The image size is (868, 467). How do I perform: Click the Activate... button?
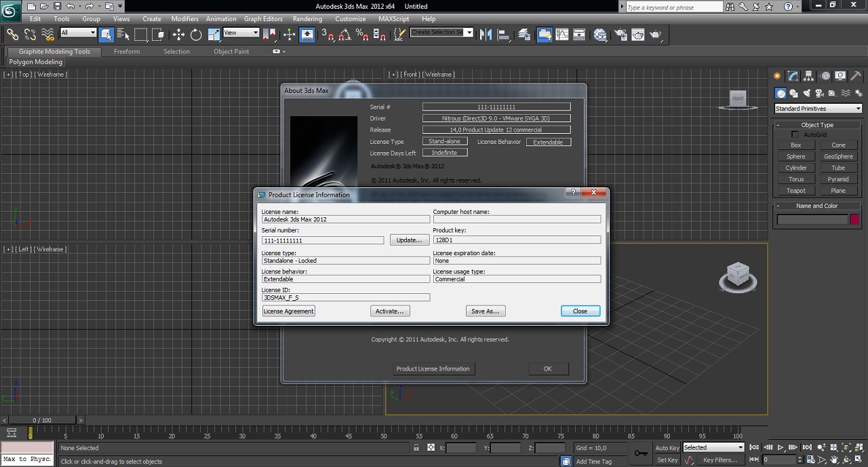pyautogui.click(x=390, y=311)
